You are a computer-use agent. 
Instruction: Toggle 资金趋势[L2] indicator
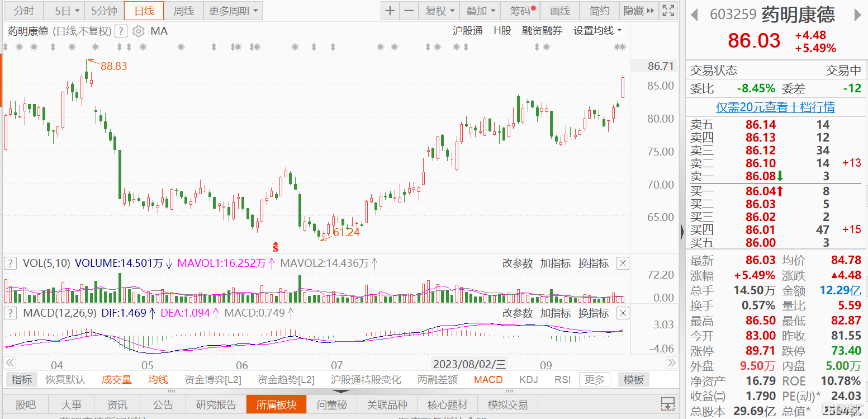click(286, 380)
